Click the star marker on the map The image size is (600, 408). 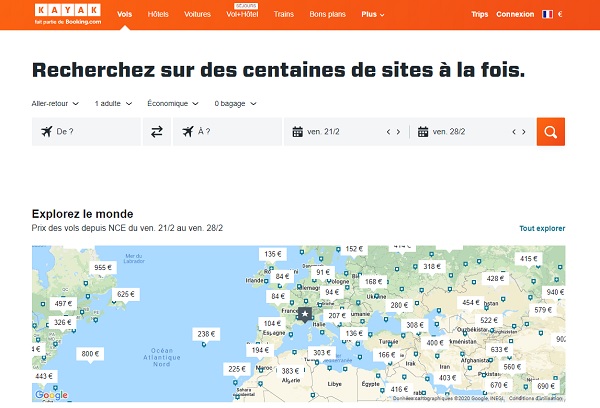(305, 313)
